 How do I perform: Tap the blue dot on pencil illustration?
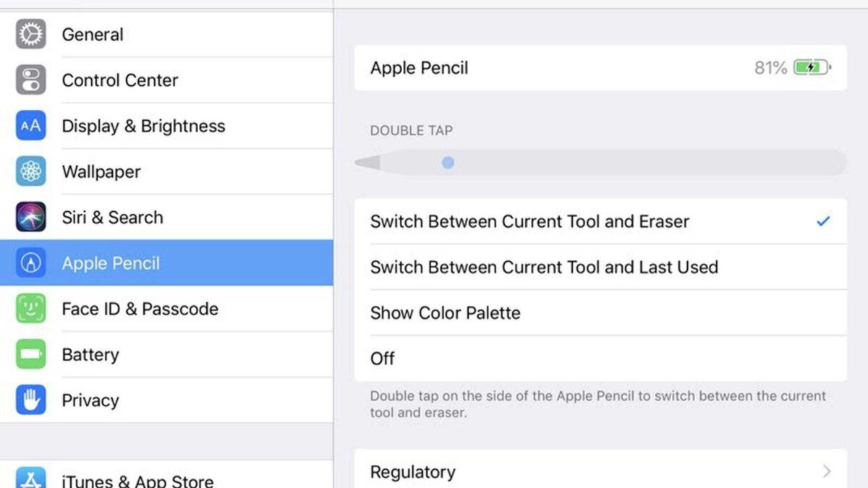(x=448, y=163)
